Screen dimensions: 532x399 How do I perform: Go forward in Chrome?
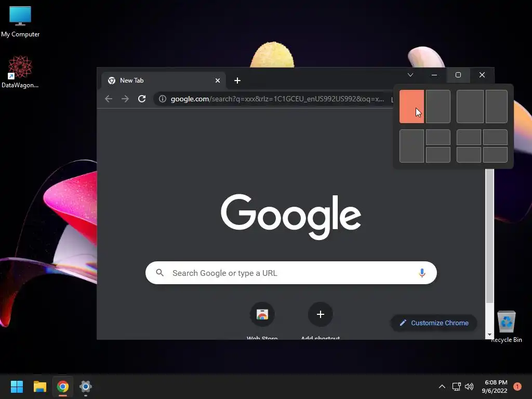125,99
